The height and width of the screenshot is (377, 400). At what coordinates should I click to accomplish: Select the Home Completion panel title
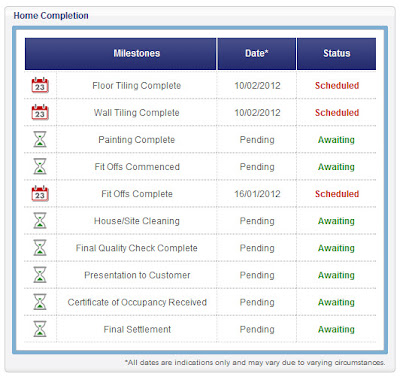[51, 16]
